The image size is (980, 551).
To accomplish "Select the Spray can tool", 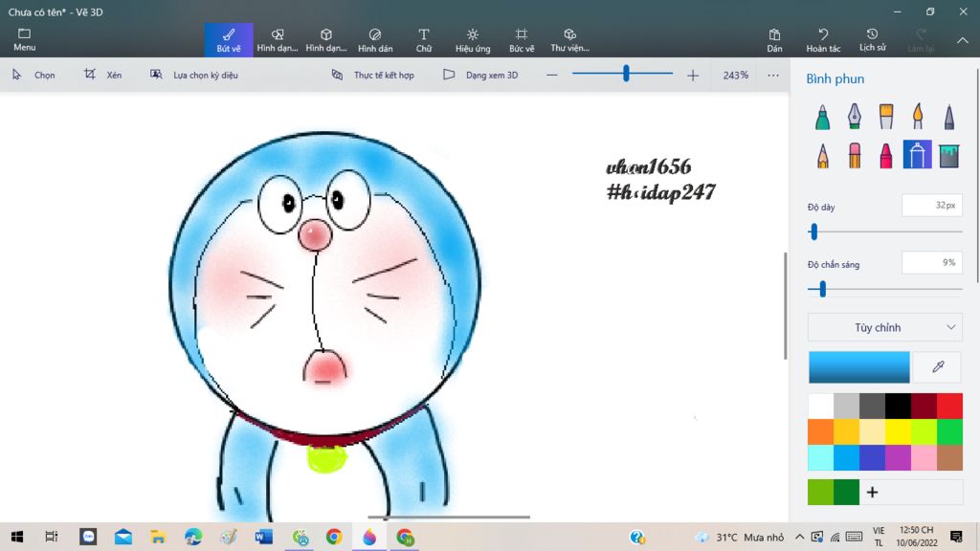I will pos(918,155).
